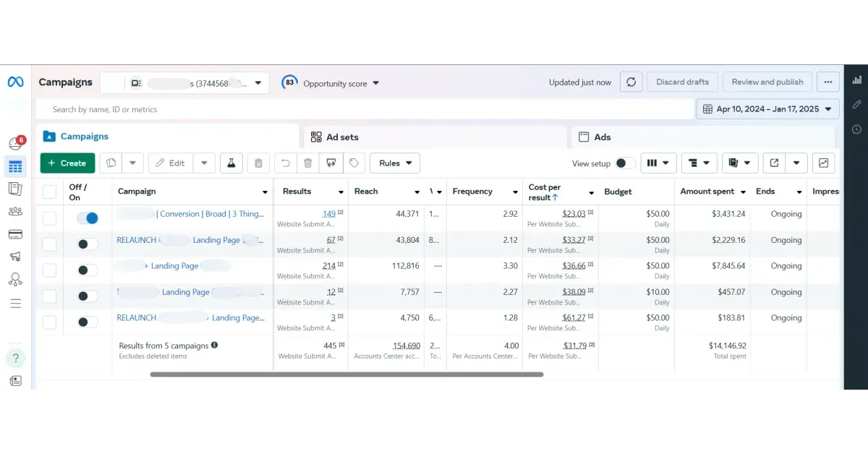Click the green Create button
868x454 pixels.
coord(67,163)
